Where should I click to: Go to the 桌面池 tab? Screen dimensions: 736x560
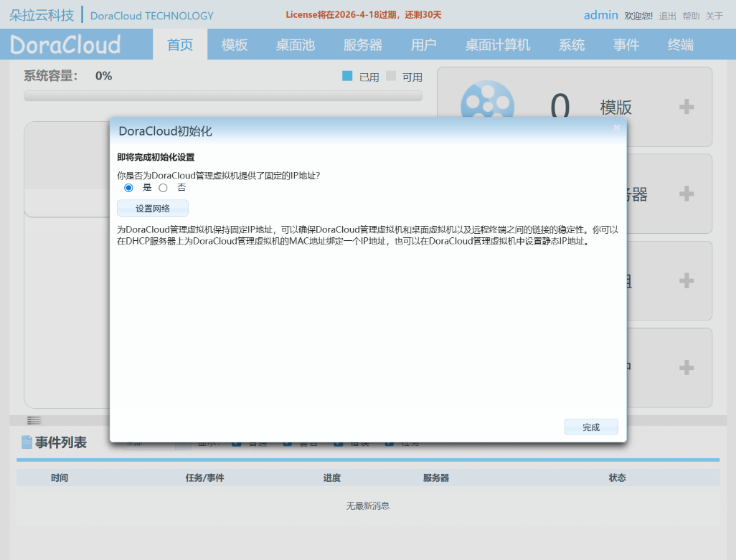[296, 44]
